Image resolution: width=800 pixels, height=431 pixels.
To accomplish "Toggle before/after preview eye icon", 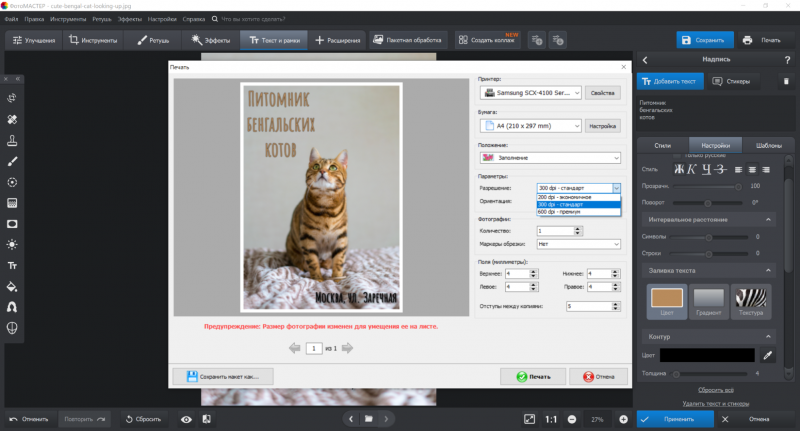I will (x=186, y=419).
